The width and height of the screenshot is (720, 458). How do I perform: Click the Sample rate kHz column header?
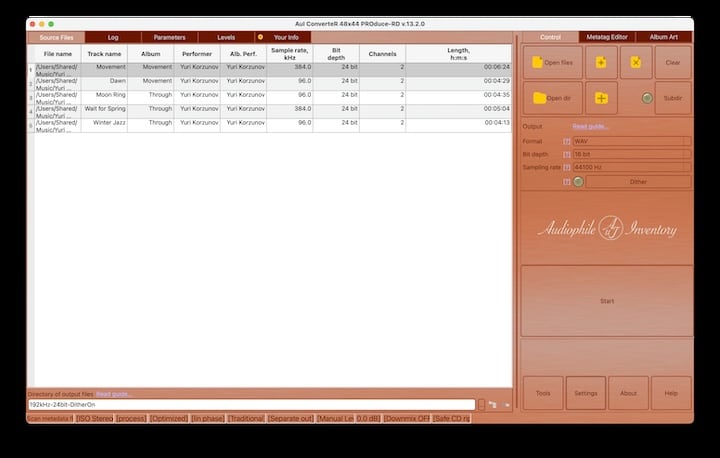pos(290,54)
